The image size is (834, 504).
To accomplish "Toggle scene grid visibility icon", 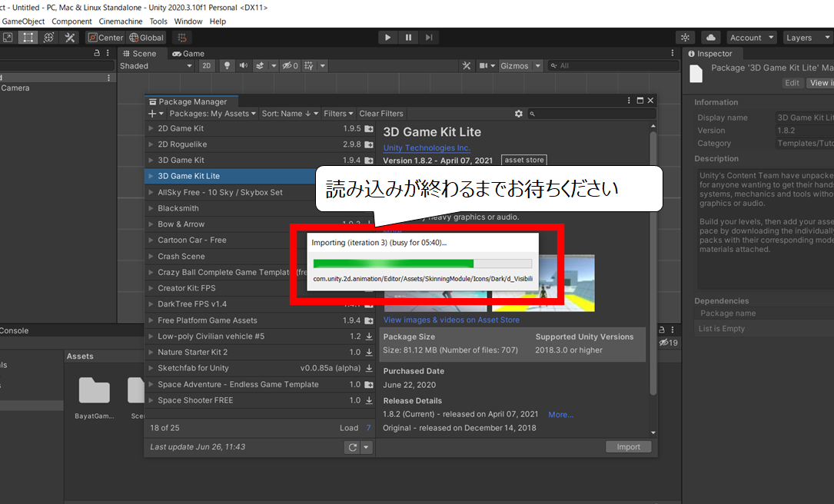I will (309, 66).
